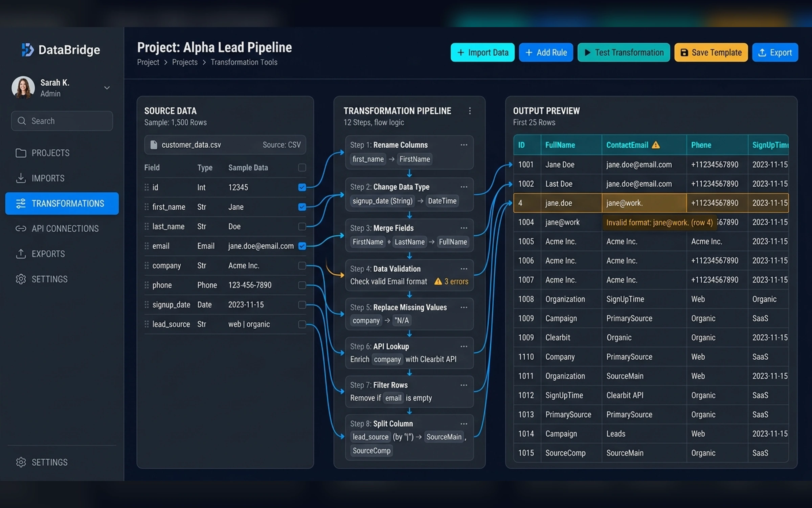Open API CONNECTIONS in the sidebar
The image size is (812, 508).
point(62,229)
